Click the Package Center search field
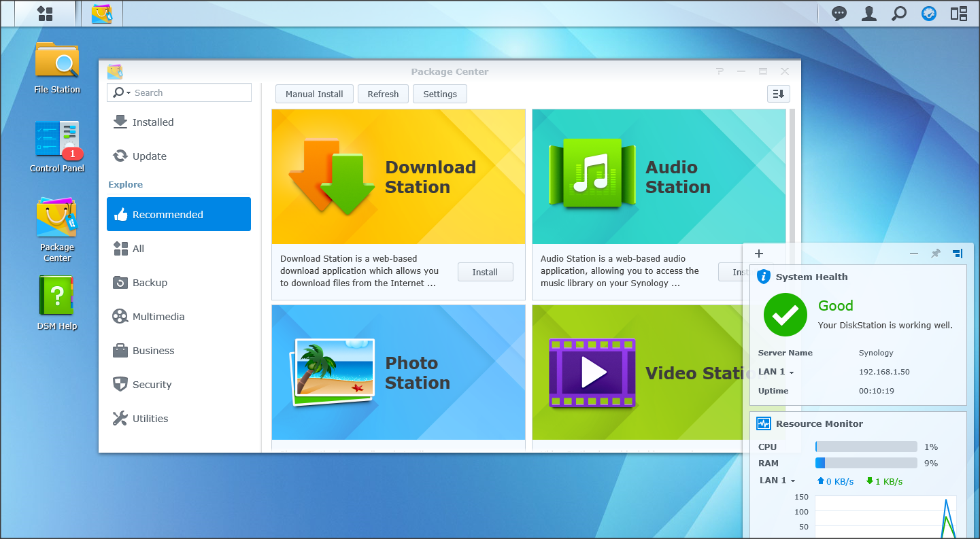Screen dimensions: 980x539 click(x=190, y=92)
